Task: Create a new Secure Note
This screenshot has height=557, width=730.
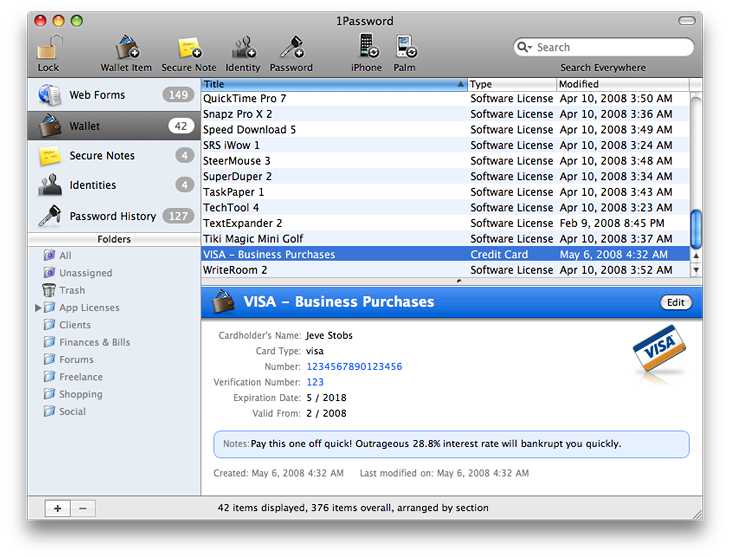Action: [x=189, y=47]
